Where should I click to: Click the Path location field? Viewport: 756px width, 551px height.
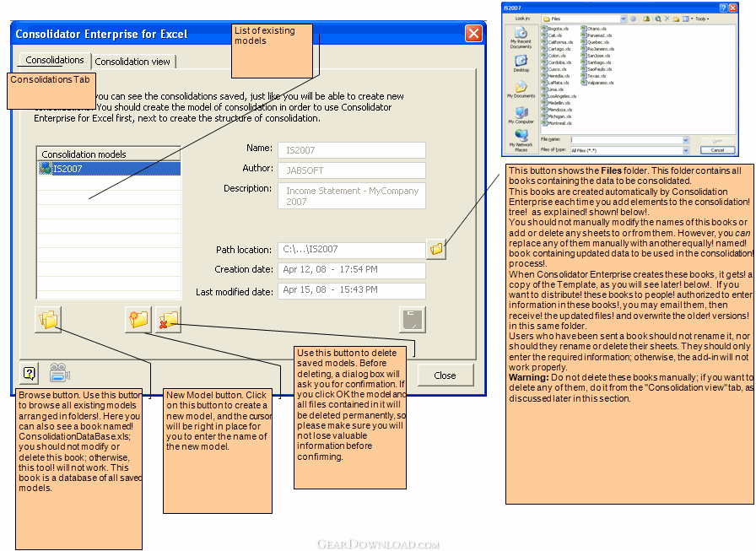coord(352,249)
